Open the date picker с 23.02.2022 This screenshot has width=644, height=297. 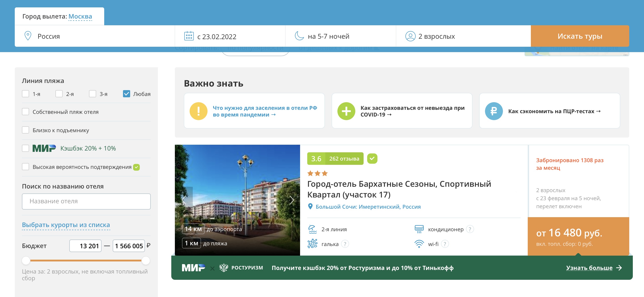point(230,36)
